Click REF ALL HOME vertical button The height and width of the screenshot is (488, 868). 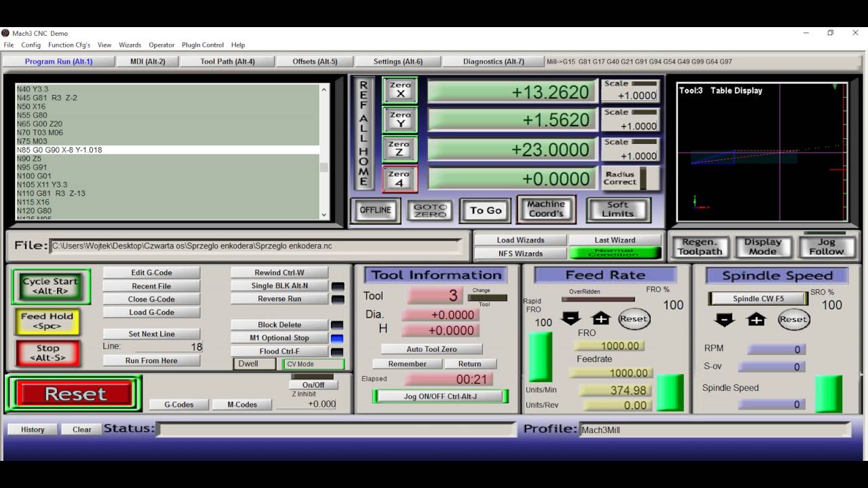pyautogui.click(x=363, y=134)
